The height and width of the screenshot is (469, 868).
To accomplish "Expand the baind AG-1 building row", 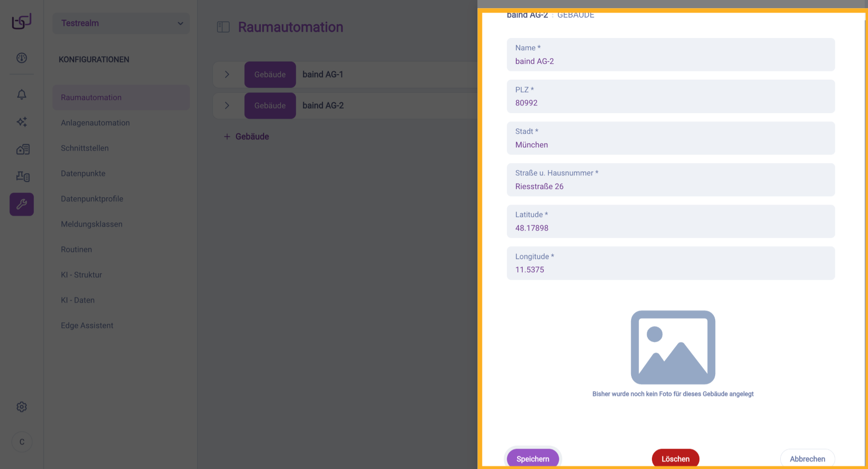I will [x=227, y=75].
